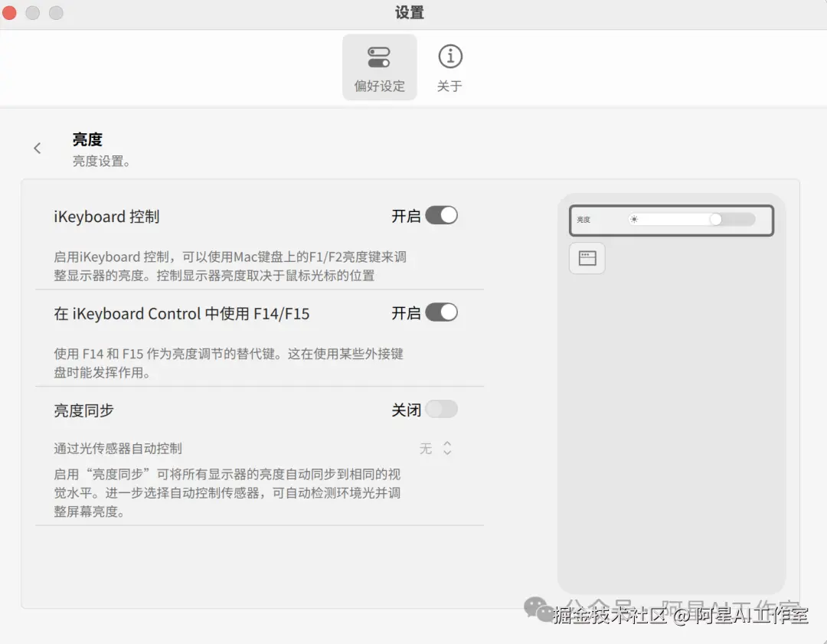The width and height of the screenshot is (827, 644).
Task: Disable the iKeyboard 控制 toggle
Action: pos(443,215)
